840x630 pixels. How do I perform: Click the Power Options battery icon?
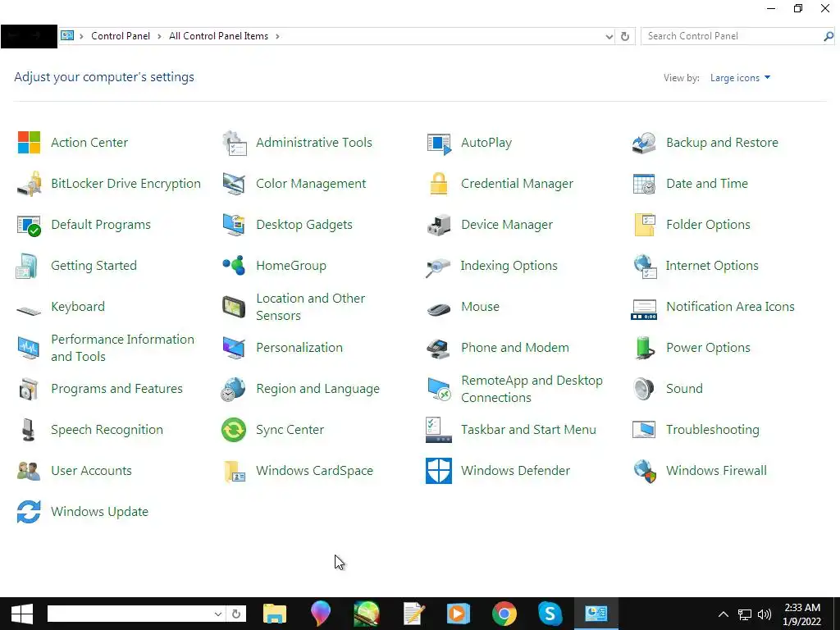(x=645, y=348)
